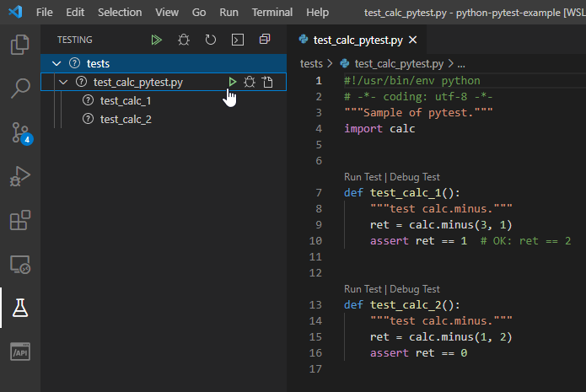Click Run Test above test_calc_2
This screenshot has height=392, width=586.
pos(363,289)
